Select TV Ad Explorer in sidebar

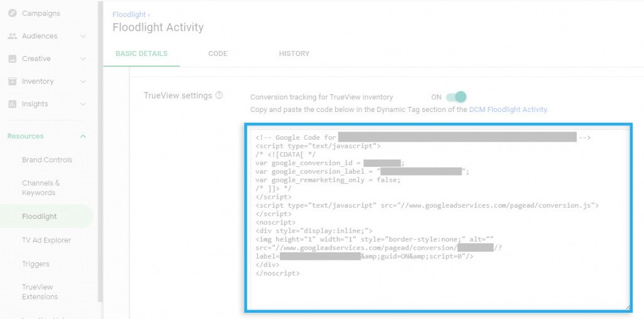[47, 240]
